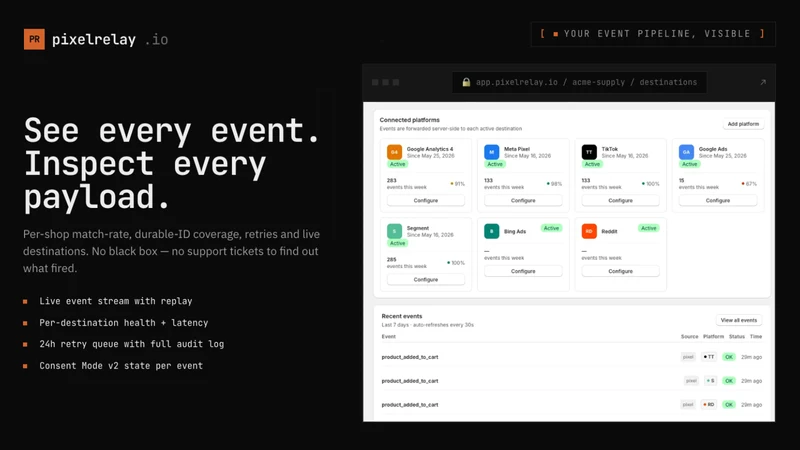The width and height of the screenshot is (800, 450).
Task: Click the Connected platforms heading
Action: click(x=409, y=120)
